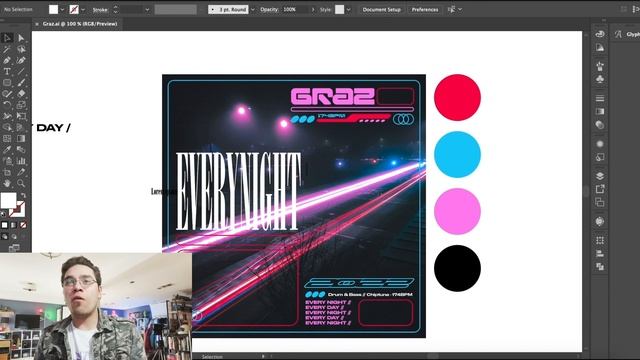Enable Draw Normal mode
Screen dimensions: 640x360
4,236
